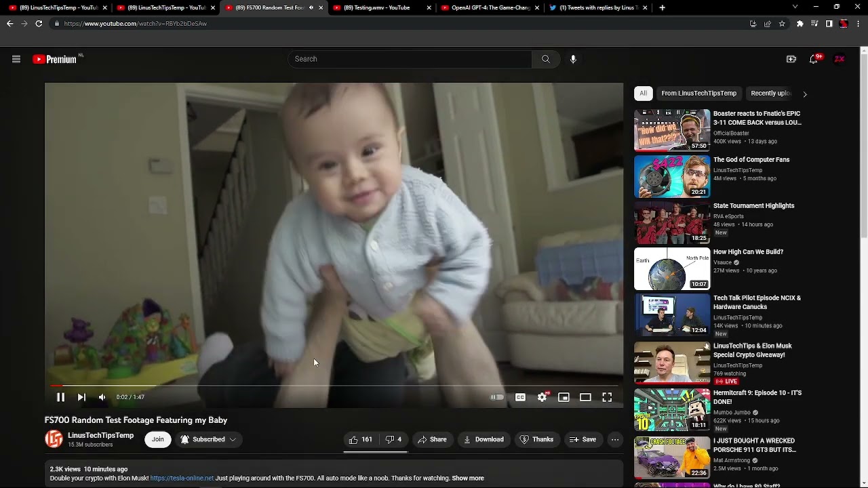Join the LinusTechTipsTemp channel
This screenshot has height=488, width=868.
pos(157,439)
